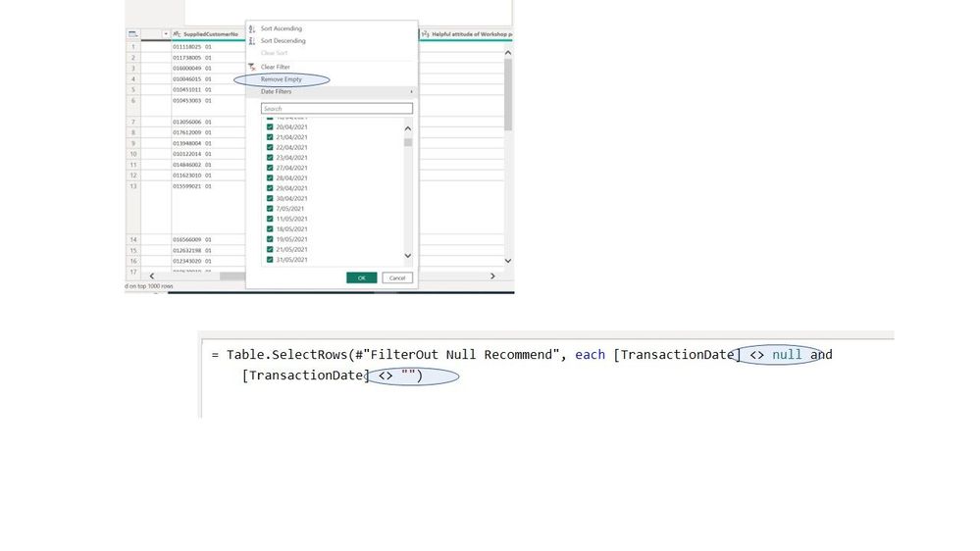Uncheck the 28/04/2021 date checkbox
The height and width of the screenshot is (551, 980).
[x=270, y=178]
